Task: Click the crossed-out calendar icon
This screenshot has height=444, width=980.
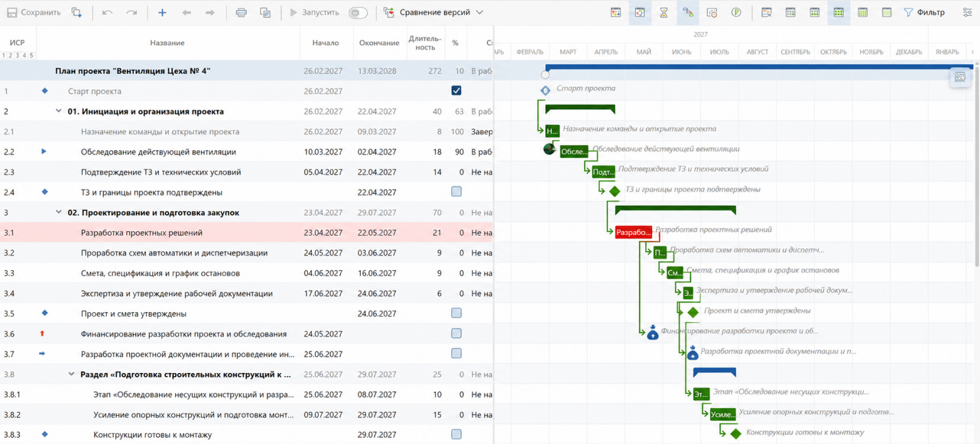Action: tap(766, 13)
